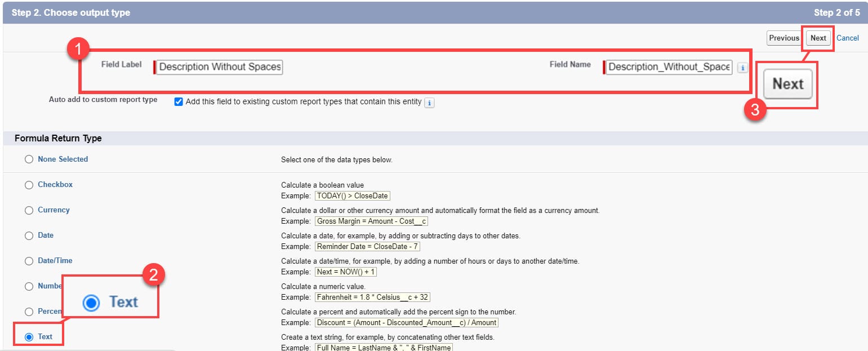Image resolution: width=868 pixels, height=351 pixels.
Task: Click the Previous button
Action: tap(784, 38)
